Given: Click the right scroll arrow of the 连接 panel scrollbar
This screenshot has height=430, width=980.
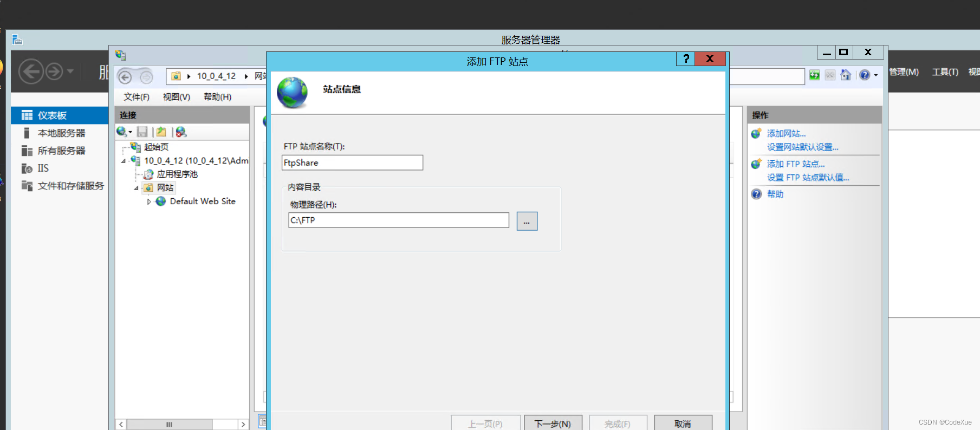Looking at the screenshot, I should 243,425.
